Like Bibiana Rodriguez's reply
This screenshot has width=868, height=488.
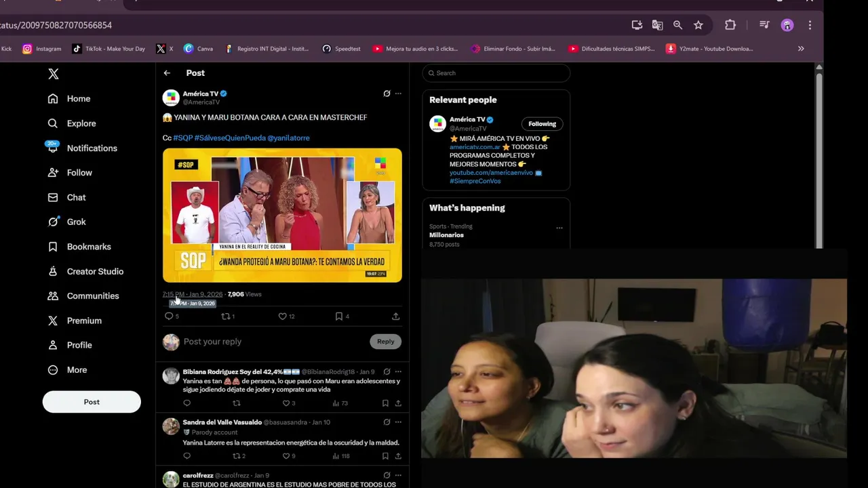coord(285,403)
